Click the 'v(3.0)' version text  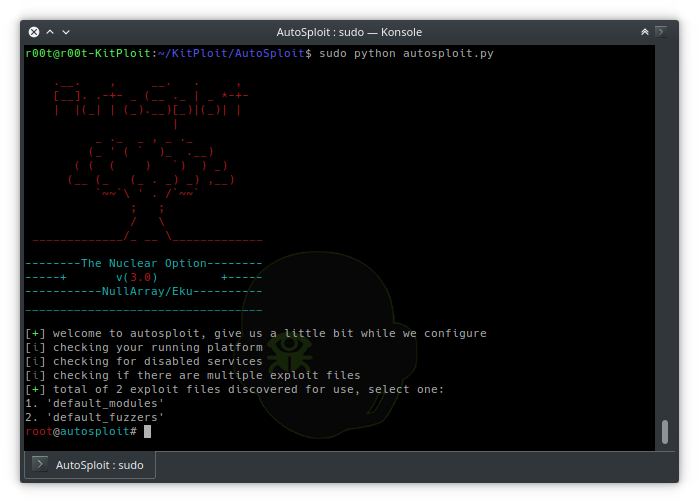[x=136, y=277]
